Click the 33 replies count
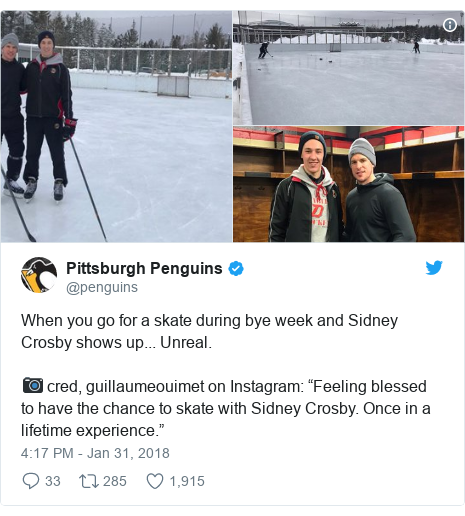The height and width of the screenshot is (516, 465). pos(53,481)
